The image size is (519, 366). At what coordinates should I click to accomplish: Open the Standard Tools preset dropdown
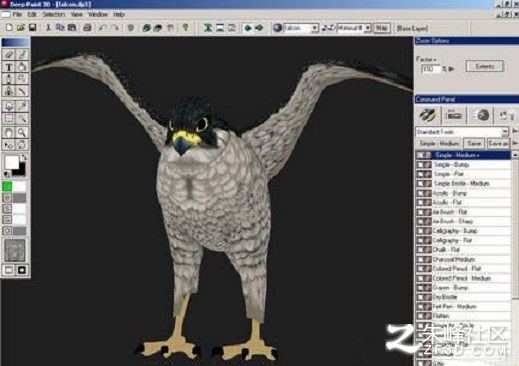point(462,132)
